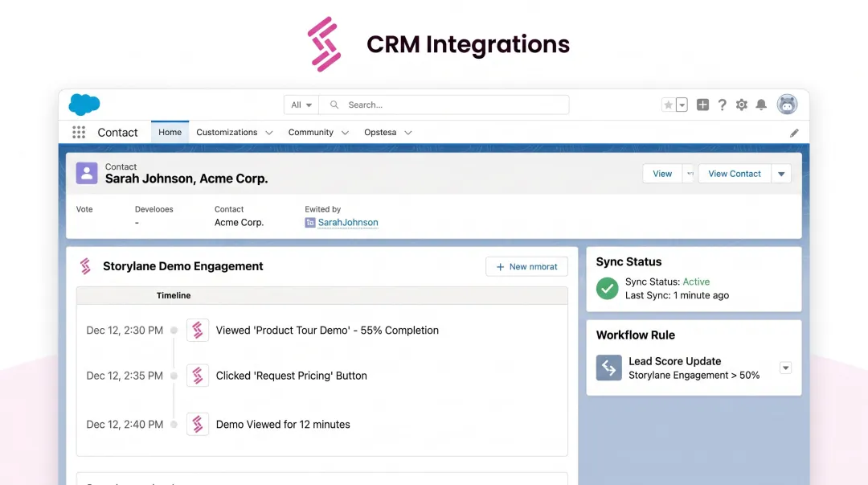Click the favorites star icon
868x485 pixels.
[668, 105]
